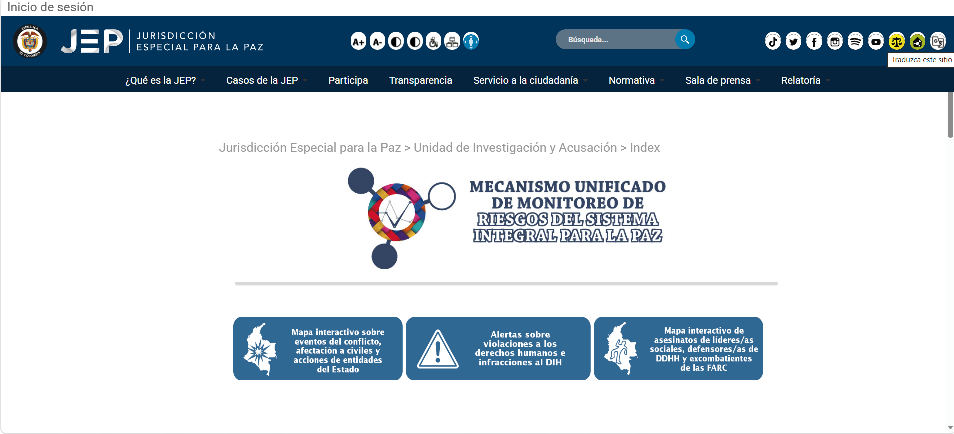
Task: Click the Búsqueda search input field
Action: pos(615,40)
